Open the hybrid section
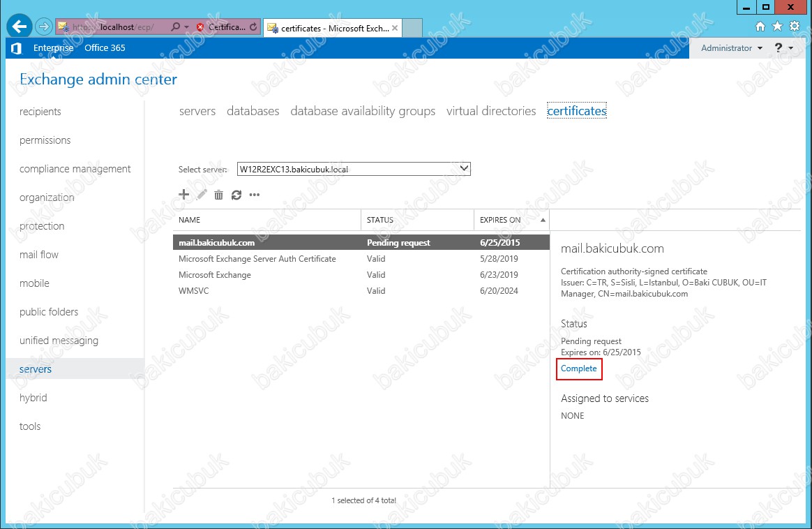 click(33, 397)
